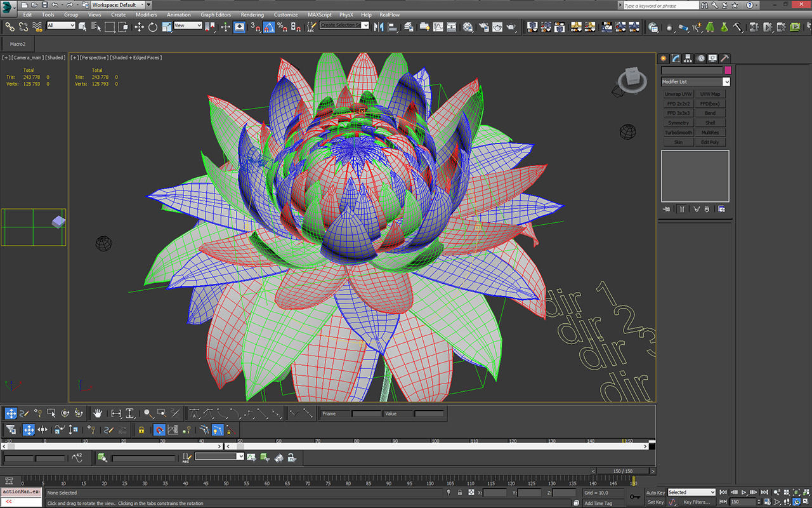Click track view Filters funnel icon
The width and height of the screenshot is (812, 508).
coord(11,430)
